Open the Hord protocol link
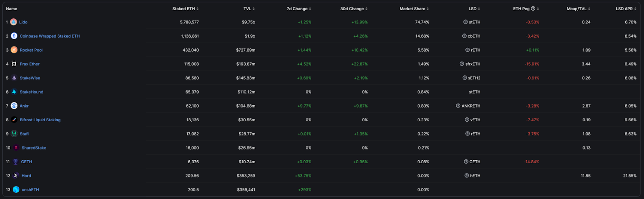 coord(26,176)
